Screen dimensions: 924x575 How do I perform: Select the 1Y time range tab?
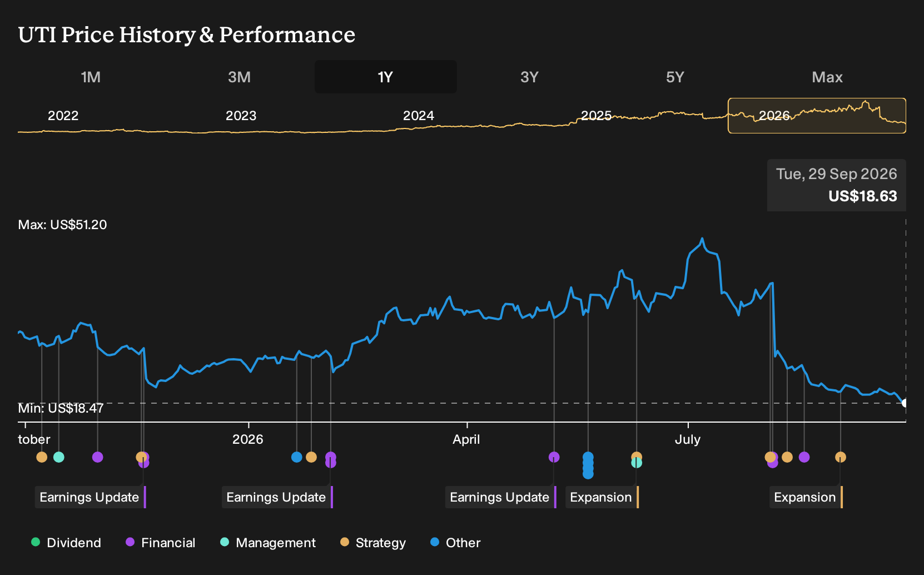coord(385,77)
